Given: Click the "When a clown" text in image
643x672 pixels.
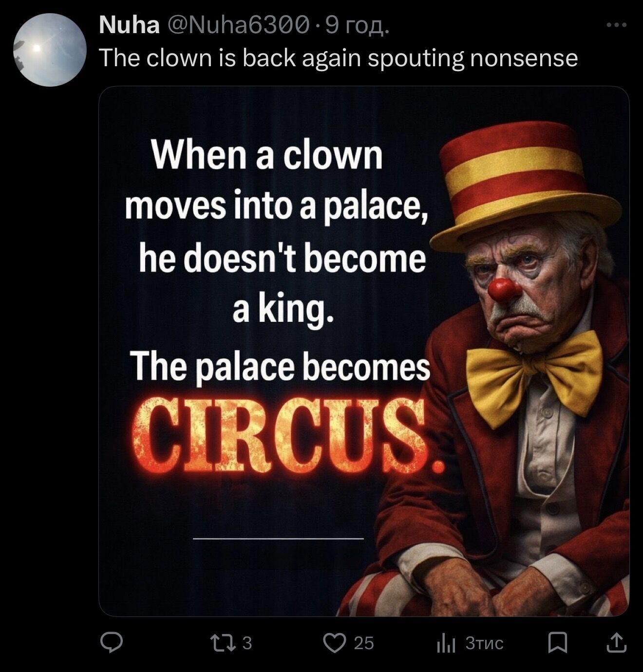Looking at the screenshot, I should (268, 156).
